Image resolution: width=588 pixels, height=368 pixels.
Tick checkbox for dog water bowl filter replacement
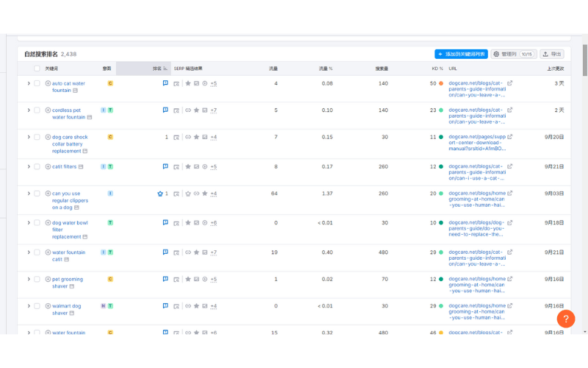pos(37,223)
